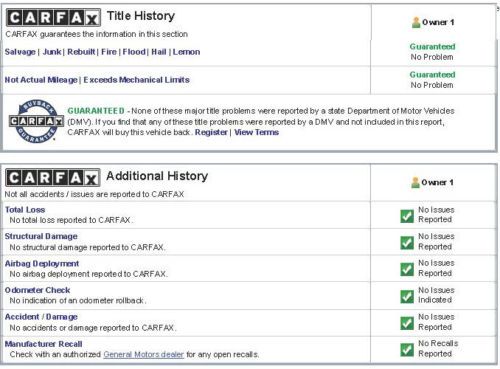Click 'No structural damage reported to CARFAX.'
Viewport: 500px width, 369px height.
click(87, 247)
